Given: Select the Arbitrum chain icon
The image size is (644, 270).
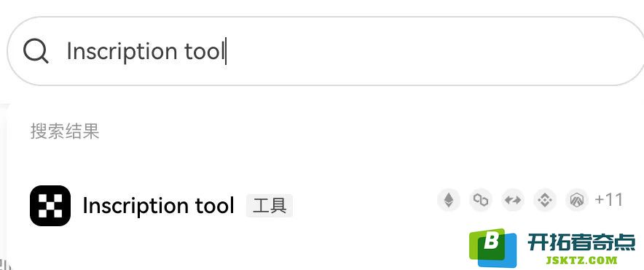Looking at the screenshot, I should point(577,200).
